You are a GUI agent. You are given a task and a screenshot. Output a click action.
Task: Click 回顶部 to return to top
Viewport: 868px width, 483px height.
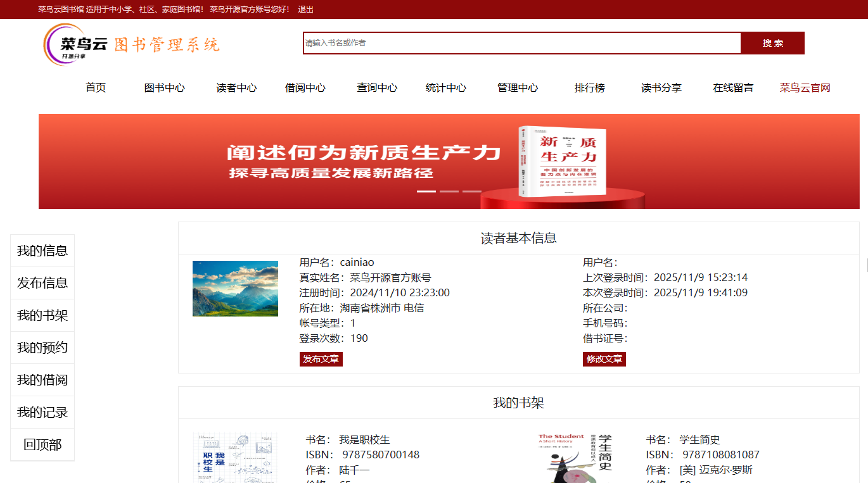pyautogui.click(x=42, y=445)
